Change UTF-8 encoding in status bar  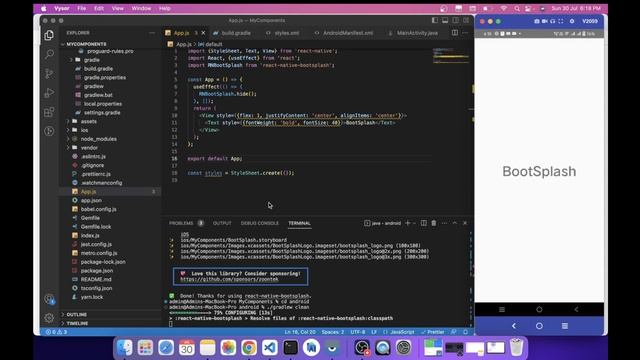(x=358, y=332)
